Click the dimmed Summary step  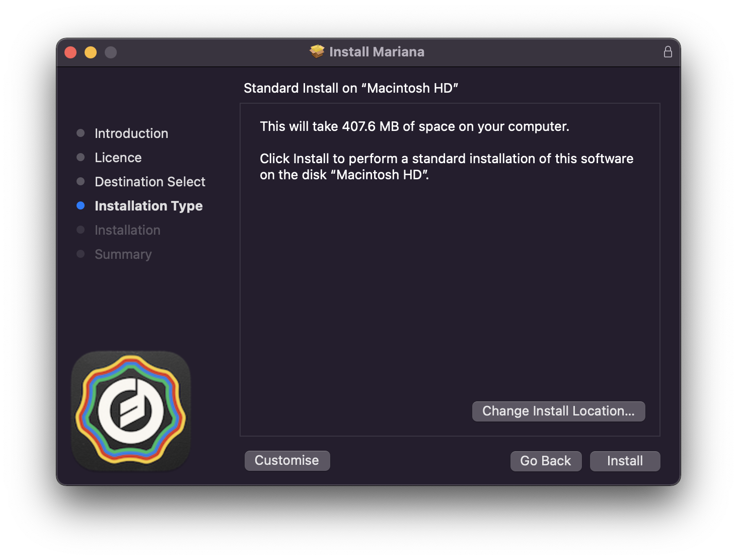[123, 254]
